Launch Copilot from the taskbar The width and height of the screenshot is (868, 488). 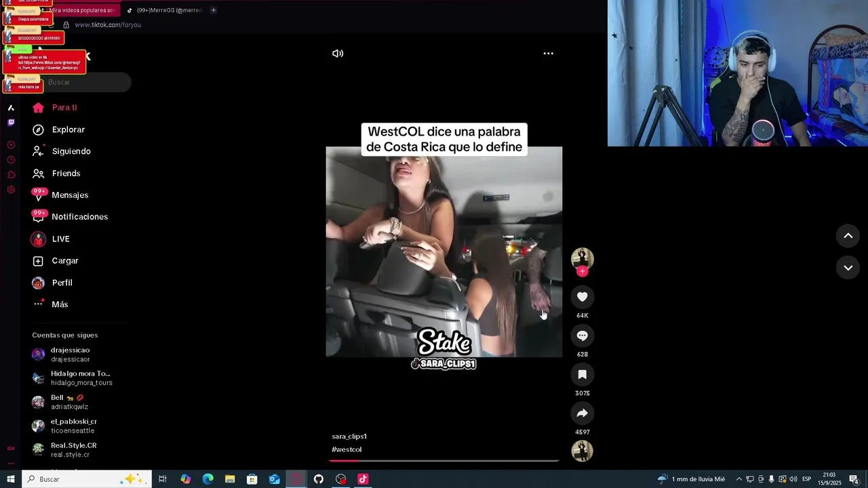[x=186, y=479]
